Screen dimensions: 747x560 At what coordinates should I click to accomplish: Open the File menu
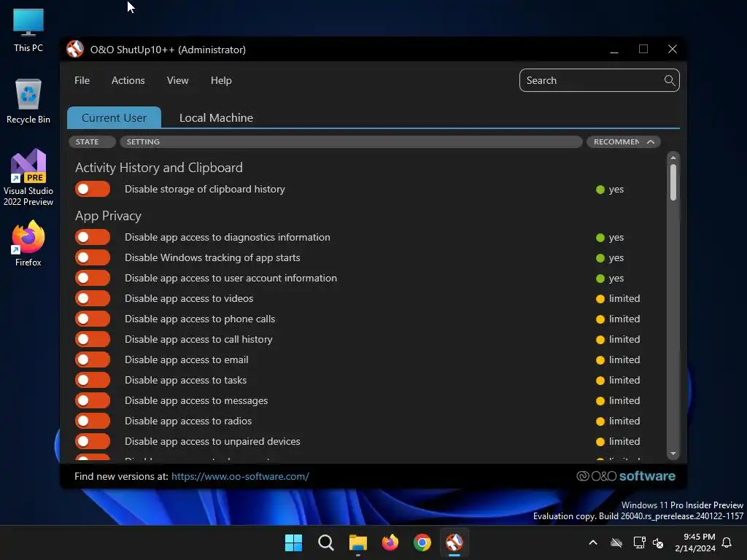82,80
